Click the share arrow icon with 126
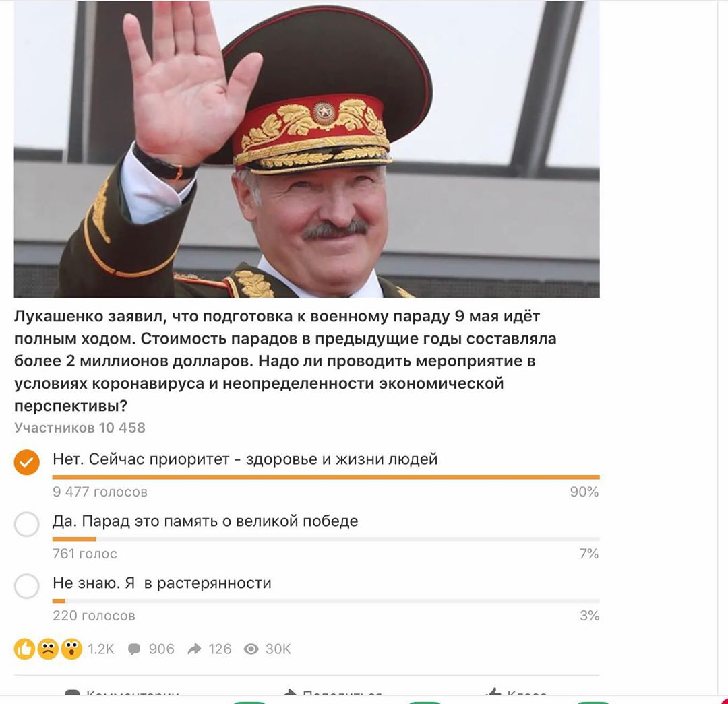 [194, 649]
